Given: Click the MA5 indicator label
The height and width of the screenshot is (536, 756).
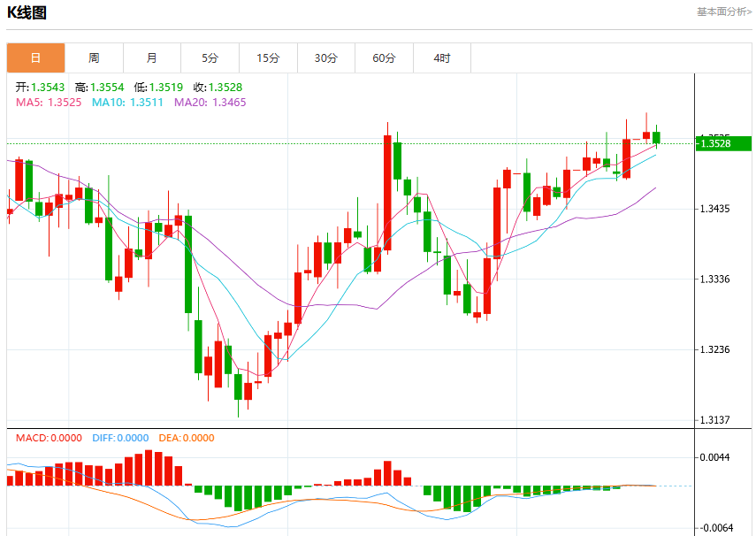Looking at the screenshot, I should coord(49,103).
